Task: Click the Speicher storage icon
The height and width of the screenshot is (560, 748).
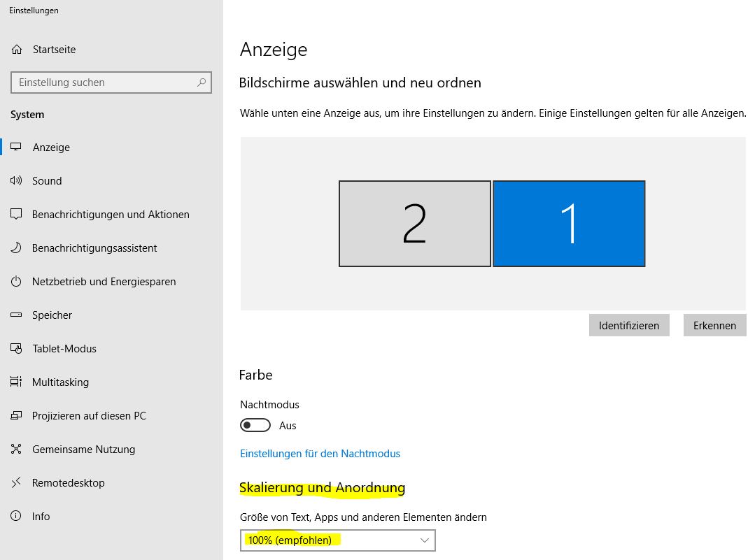Action: tap(17, 315)
